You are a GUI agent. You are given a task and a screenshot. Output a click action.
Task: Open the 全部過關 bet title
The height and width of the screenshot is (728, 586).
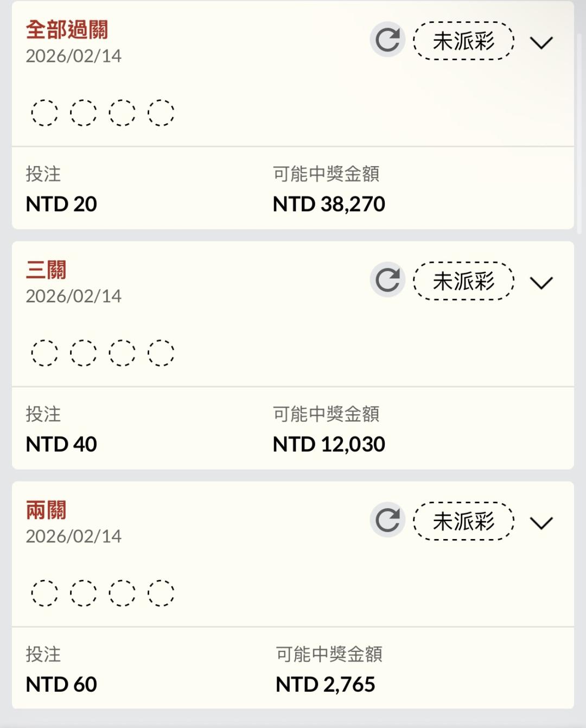67,30
